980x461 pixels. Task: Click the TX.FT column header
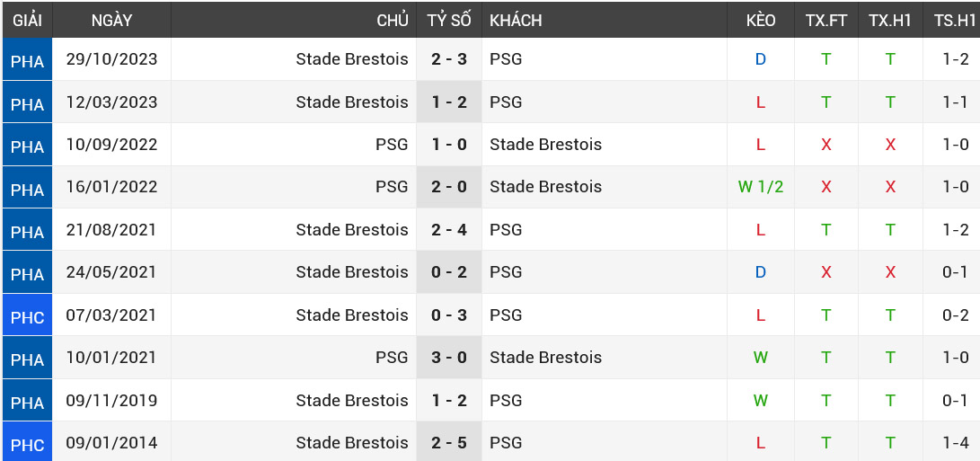click(x=825, y=20)
